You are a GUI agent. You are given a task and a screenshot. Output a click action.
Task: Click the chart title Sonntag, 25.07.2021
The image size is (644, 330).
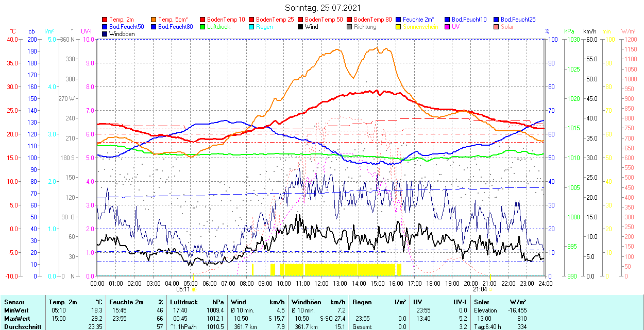click(323, 8)
